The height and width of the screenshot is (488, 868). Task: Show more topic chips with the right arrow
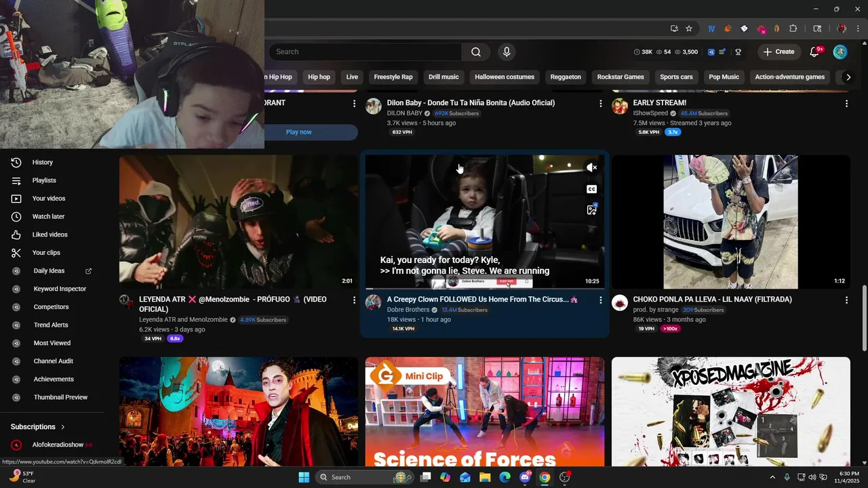tap(848, 77)
